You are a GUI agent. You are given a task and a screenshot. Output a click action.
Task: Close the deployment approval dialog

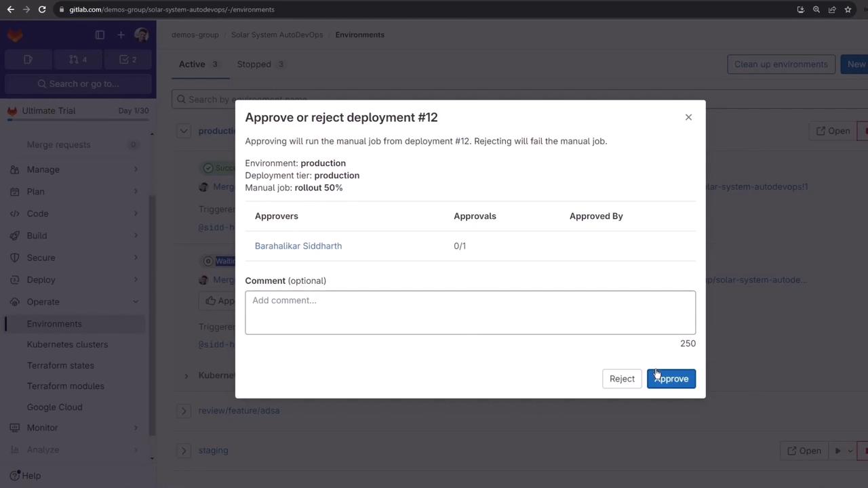click(688, 117)
